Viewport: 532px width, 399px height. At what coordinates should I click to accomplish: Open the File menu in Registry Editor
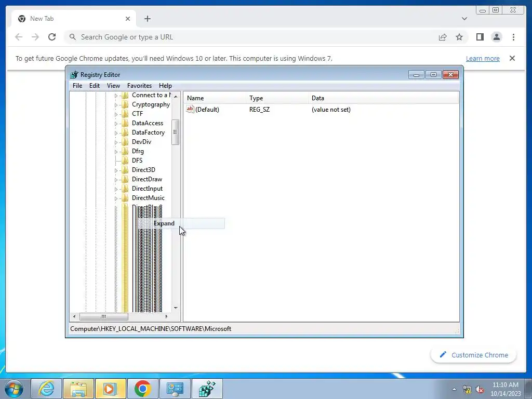[77, 86]
